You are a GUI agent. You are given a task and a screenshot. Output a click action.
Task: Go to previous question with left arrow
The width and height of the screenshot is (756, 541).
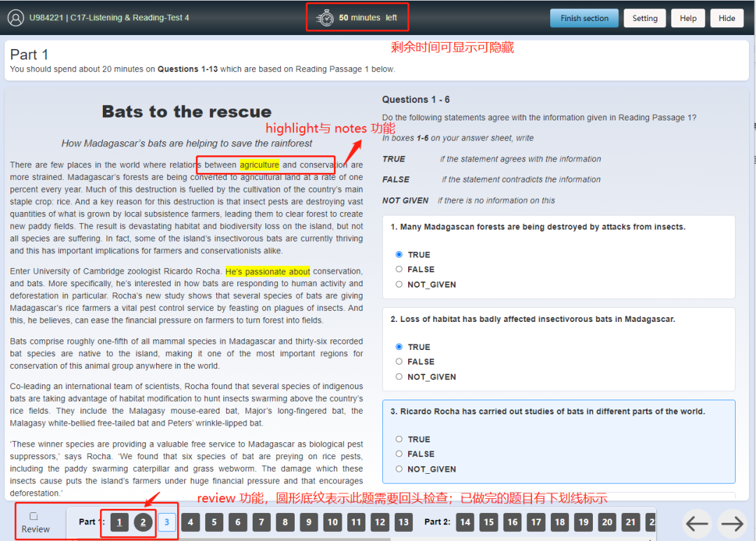point(697,524)
